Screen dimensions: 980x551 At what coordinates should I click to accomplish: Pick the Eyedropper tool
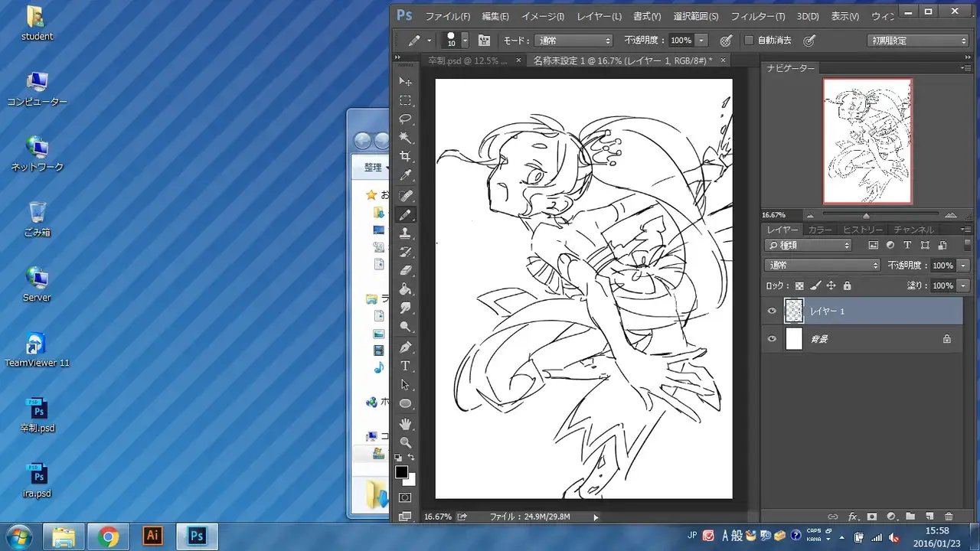point(406,176)
